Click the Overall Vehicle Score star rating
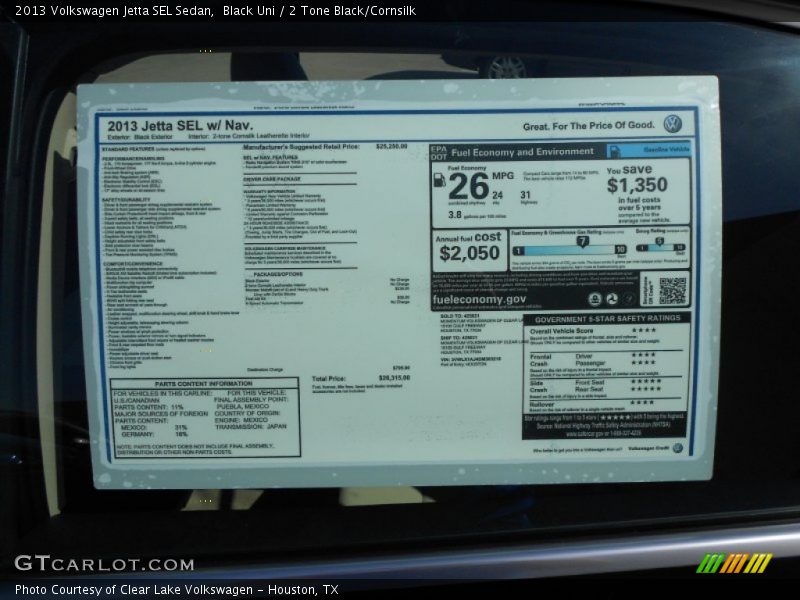 (643, 330)
